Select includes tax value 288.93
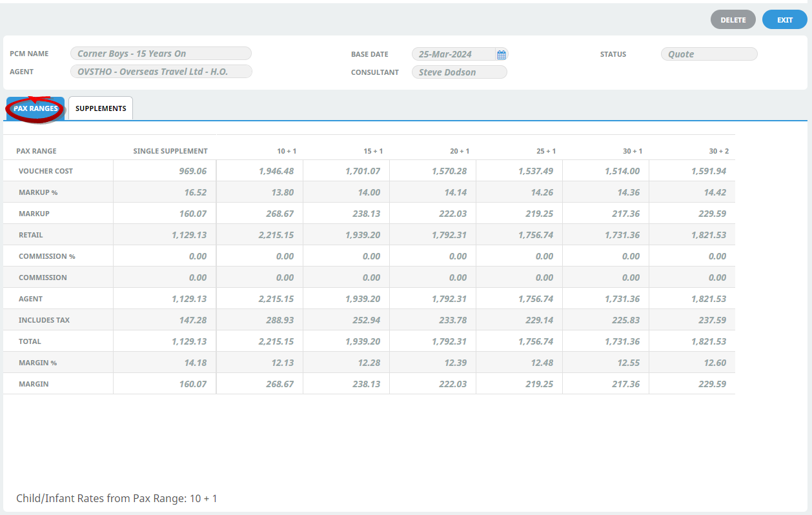The image size is (812, 515). point(279,320)
